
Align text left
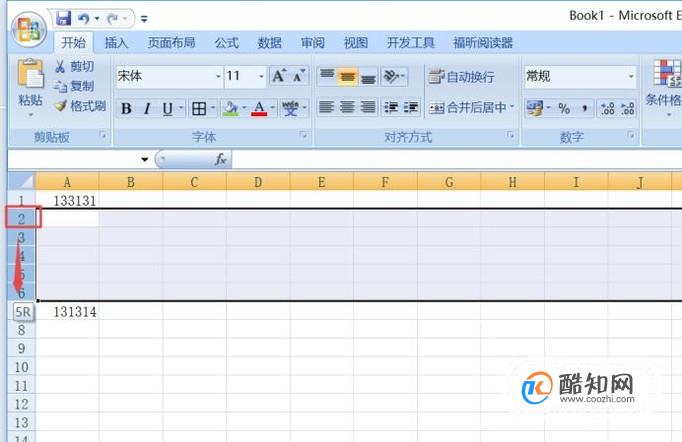[x=327, y=107]
